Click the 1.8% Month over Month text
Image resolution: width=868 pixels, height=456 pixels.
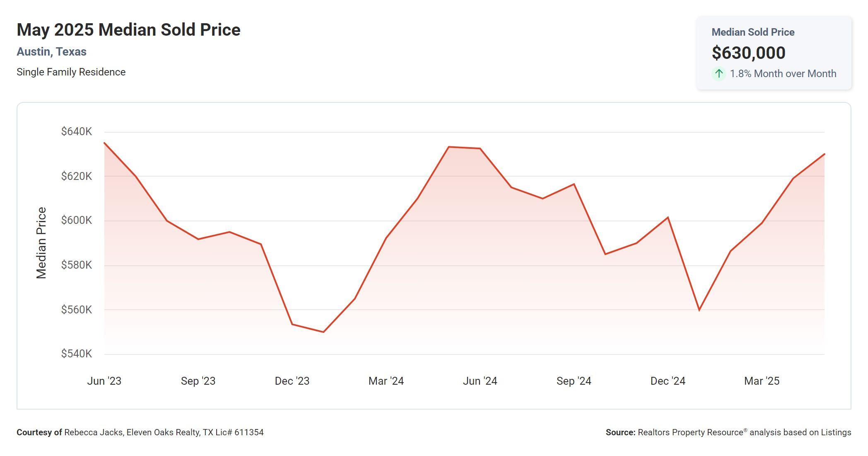[783, 74]
